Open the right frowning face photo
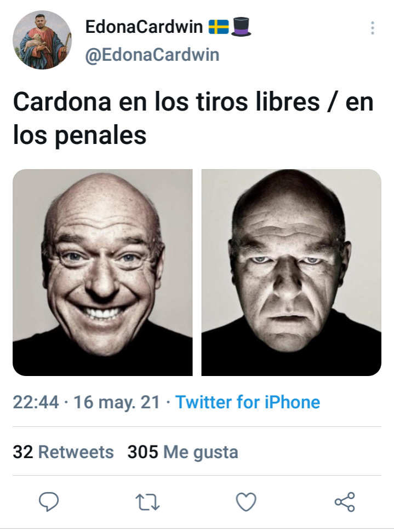 (x=292, y=273)
